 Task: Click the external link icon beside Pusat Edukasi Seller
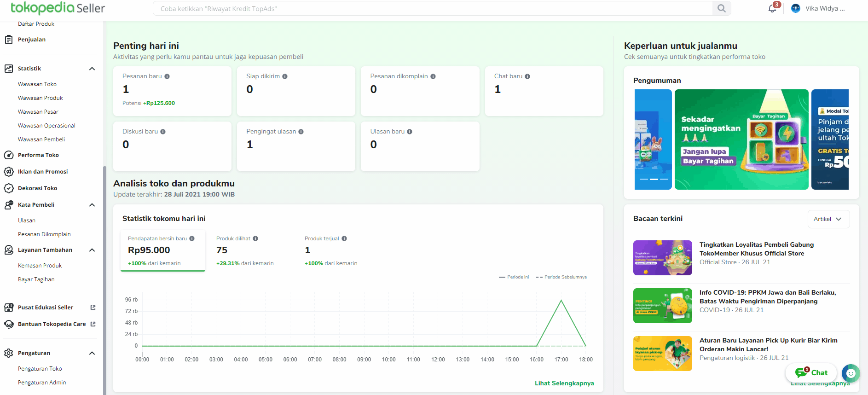(x=93, y=308)
